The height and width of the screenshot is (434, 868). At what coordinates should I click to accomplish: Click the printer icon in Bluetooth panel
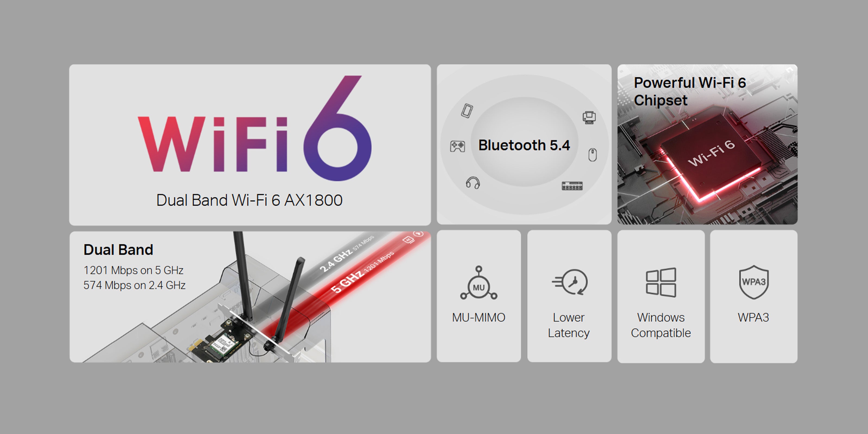click(x=589, y=118)
